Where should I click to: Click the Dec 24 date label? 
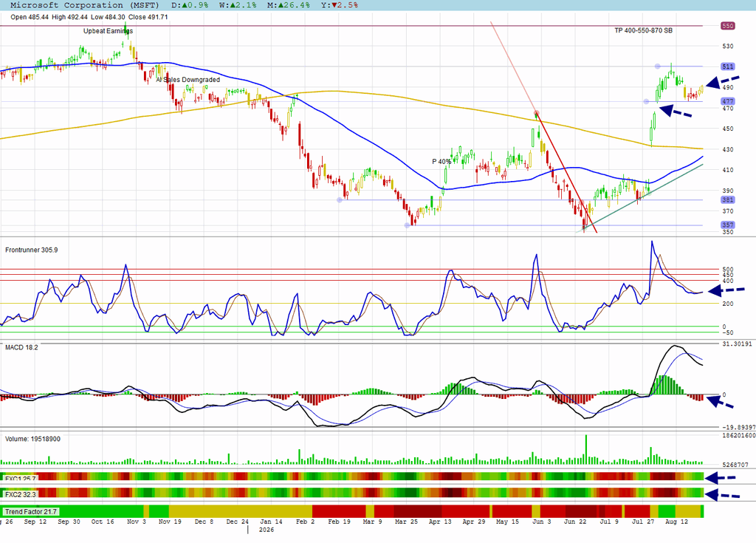tap(237, 522)
